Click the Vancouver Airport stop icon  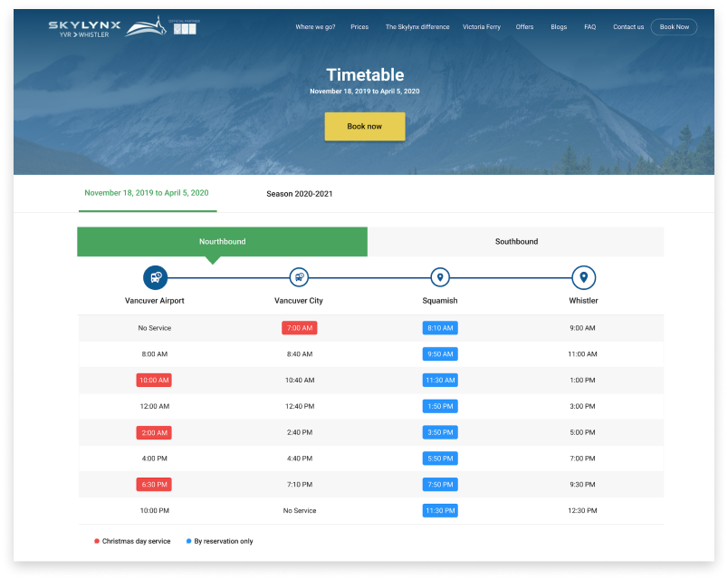click(155, 277)
